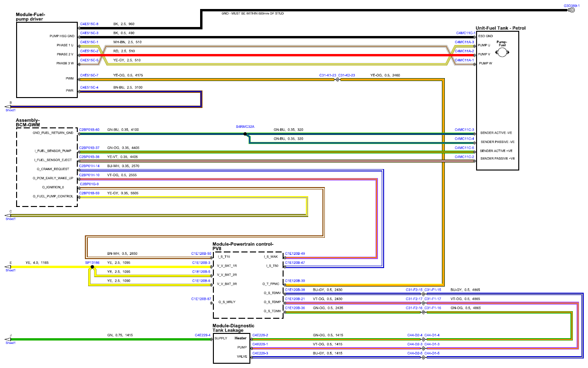
Task: Select the Unit-Fuel Tank - Petrol title
Action: click(x=501, y=28)
